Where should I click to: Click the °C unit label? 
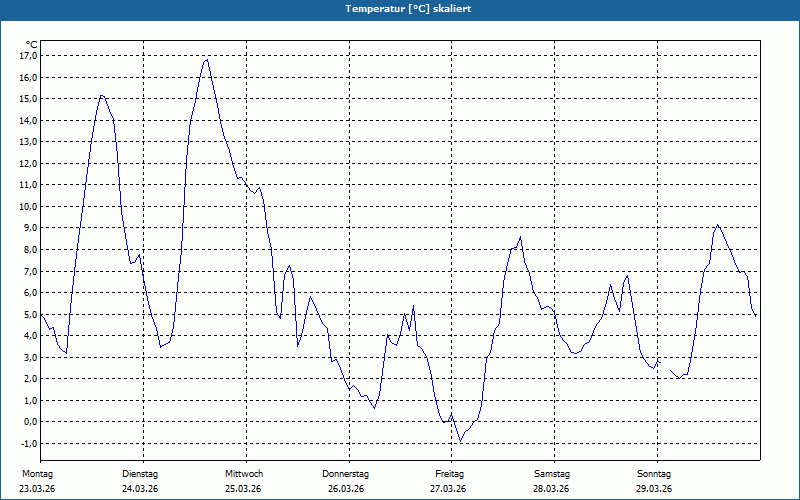(x=32, y=45)
